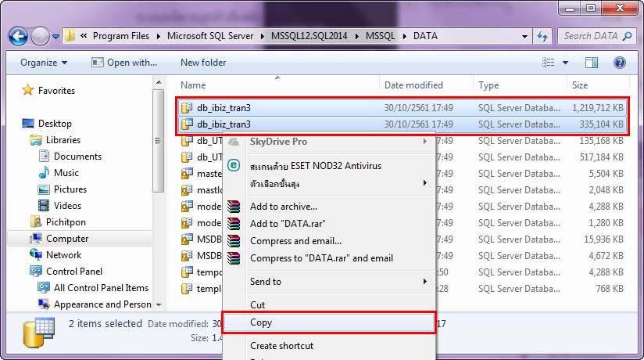Click MSSQL breadcrumb segment
Screen dimensions: 644x360
point(381,36)
